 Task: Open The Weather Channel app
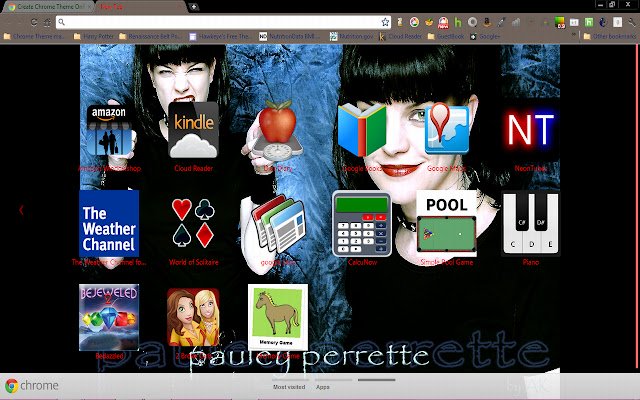point(109,224)
